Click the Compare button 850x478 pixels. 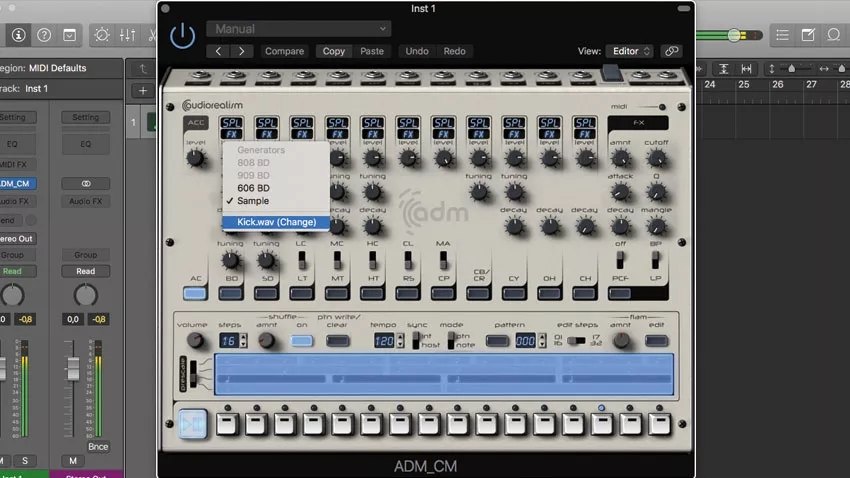pos(284,51)
